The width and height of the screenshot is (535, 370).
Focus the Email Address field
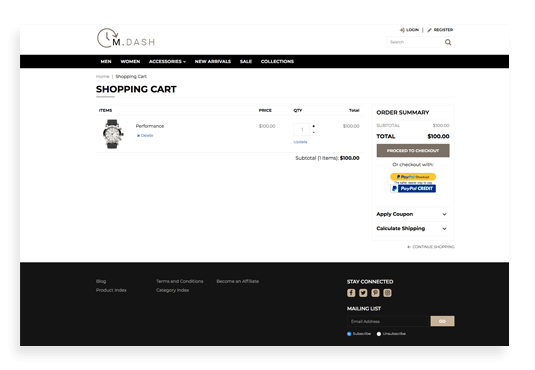(x=388, y=321)
